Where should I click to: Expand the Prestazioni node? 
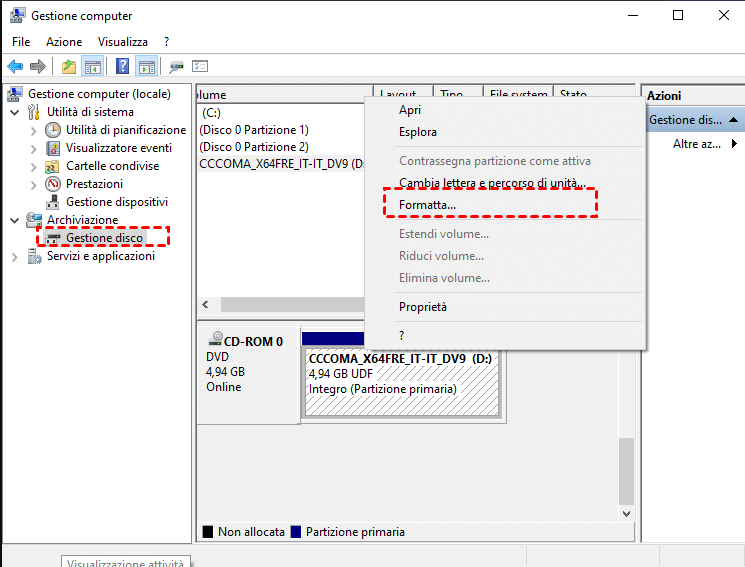pyautogui.click(x=33, y=185)
